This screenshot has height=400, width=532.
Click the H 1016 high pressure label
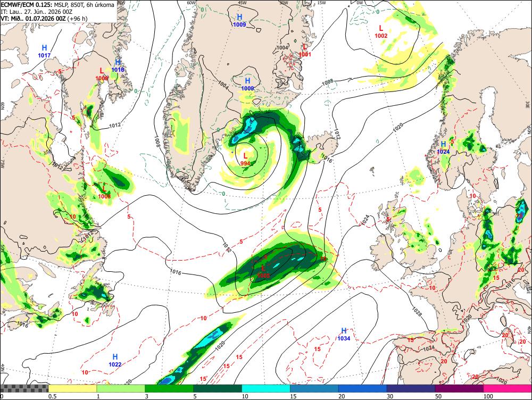(118, 65)
